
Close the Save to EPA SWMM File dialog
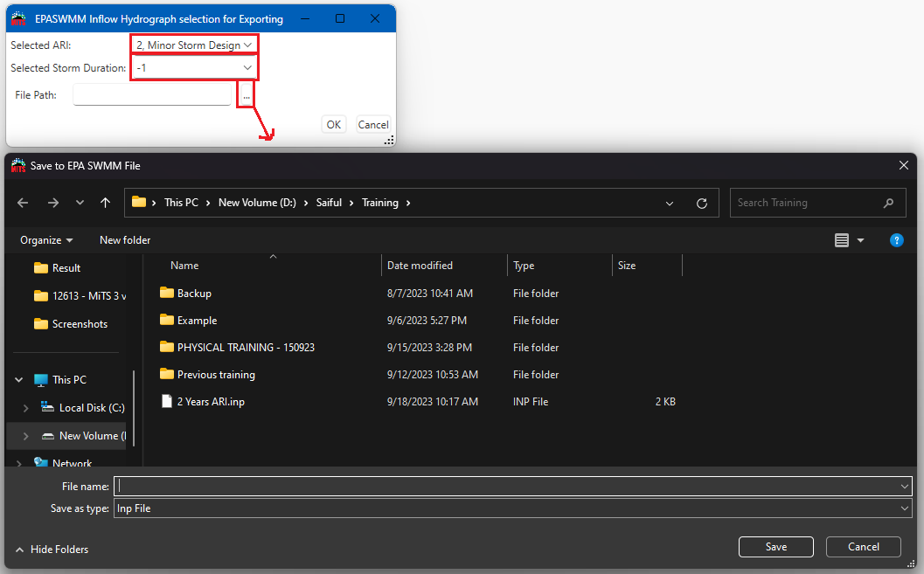coord(903,165)
